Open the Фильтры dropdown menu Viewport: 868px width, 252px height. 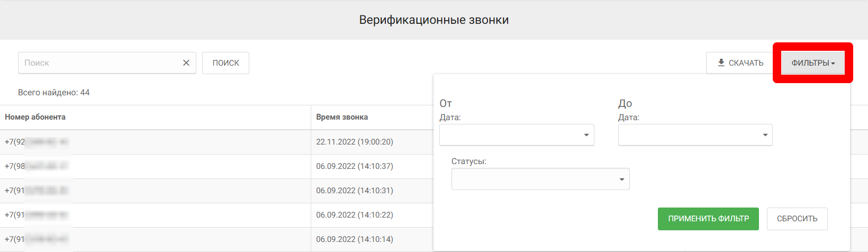(812, 63)
